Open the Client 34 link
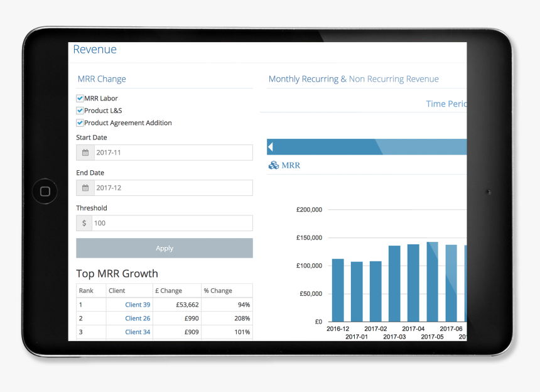 [x=138, y=332]
